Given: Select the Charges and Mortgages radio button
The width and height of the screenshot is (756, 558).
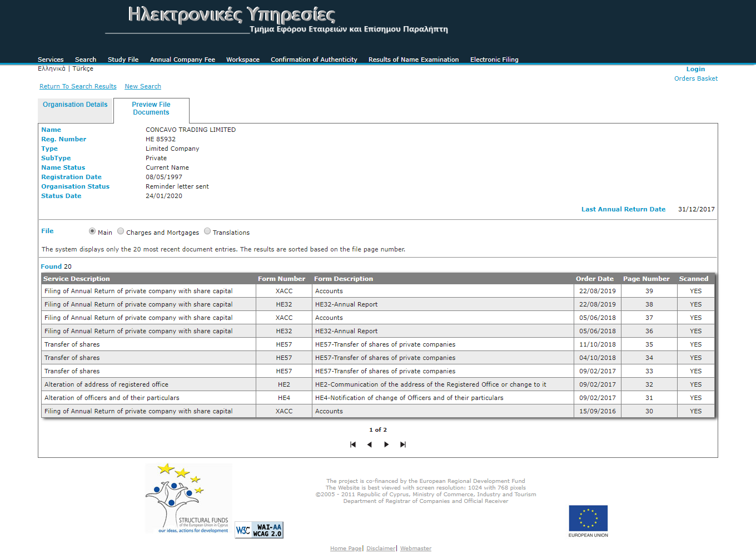Looking at the screenshot, I should pyautogui.click(x=121, y=231).
